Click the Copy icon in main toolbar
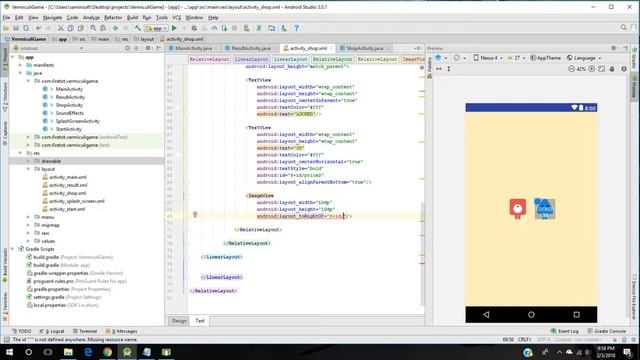640x360 pixels. pos(70,28)
